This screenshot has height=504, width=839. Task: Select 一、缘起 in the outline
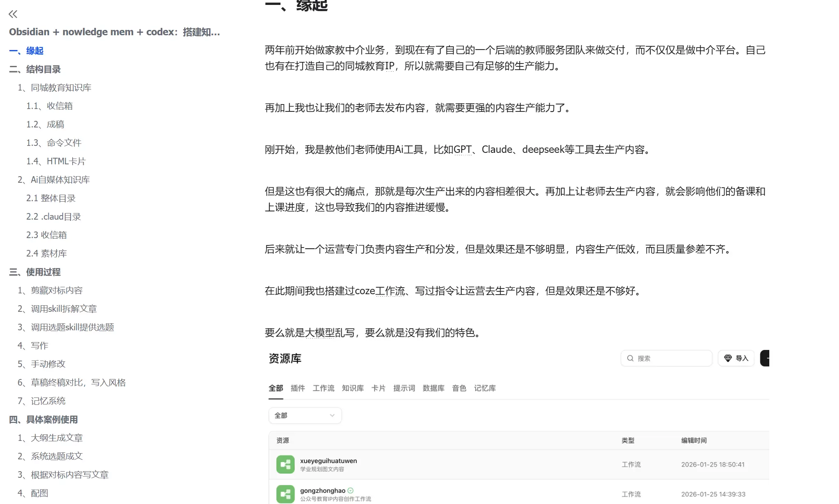pos(27,50)
